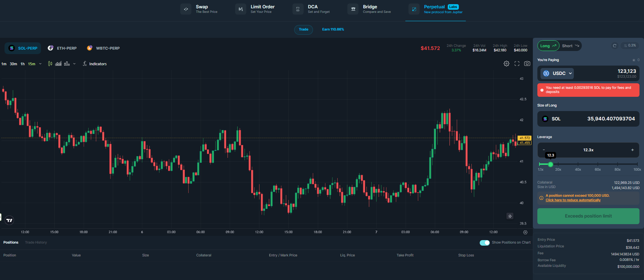Set leverage slider to 100x mark
644x280 pixels.
click(637, 164)
